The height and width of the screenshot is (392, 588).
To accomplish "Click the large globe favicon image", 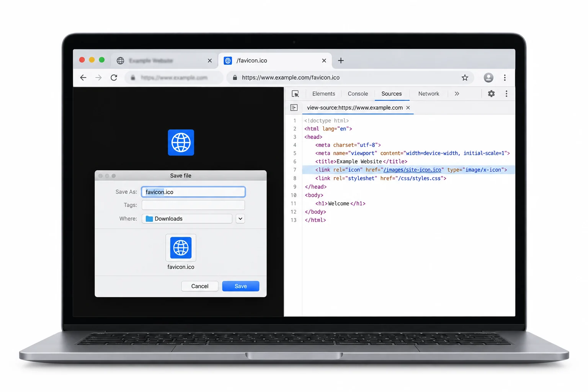I will (181, 142).
